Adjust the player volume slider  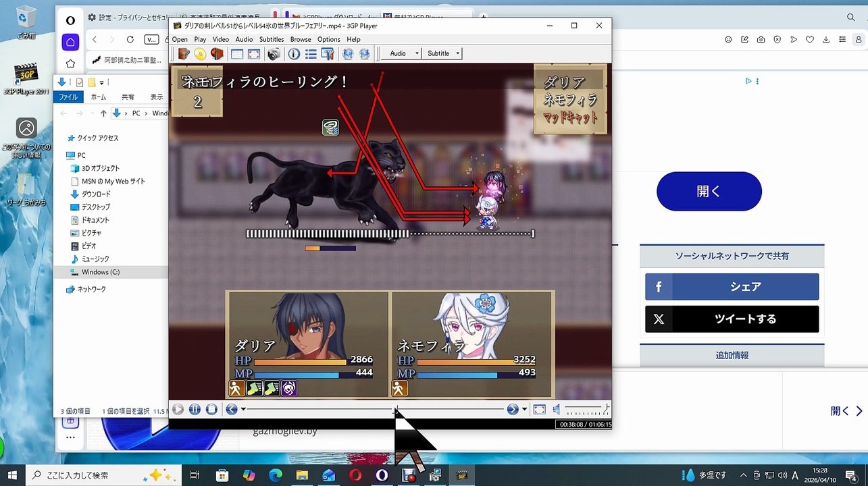click(x=587, y=409)
